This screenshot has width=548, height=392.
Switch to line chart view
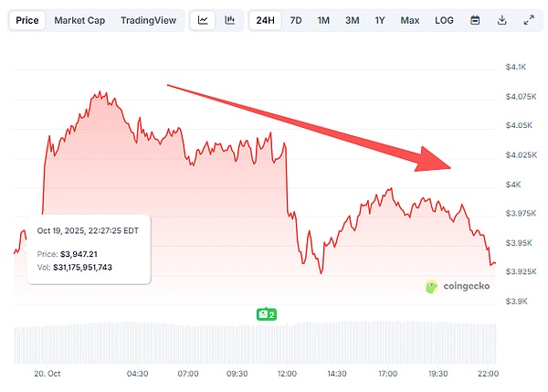203,19
